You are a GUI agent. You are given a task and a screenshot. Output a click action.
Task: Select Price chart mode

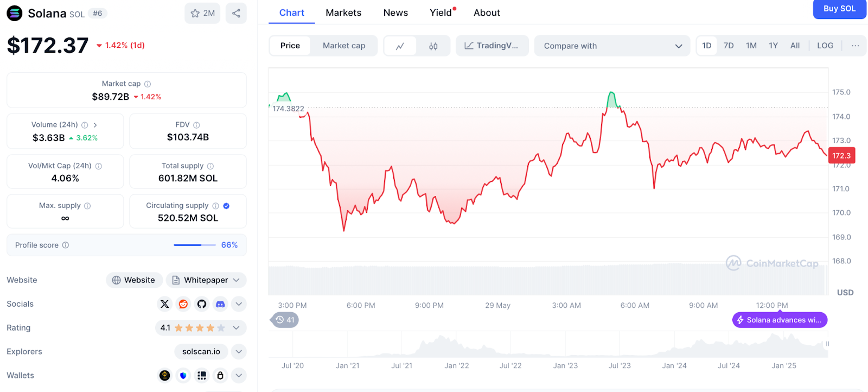click(290, 46)
